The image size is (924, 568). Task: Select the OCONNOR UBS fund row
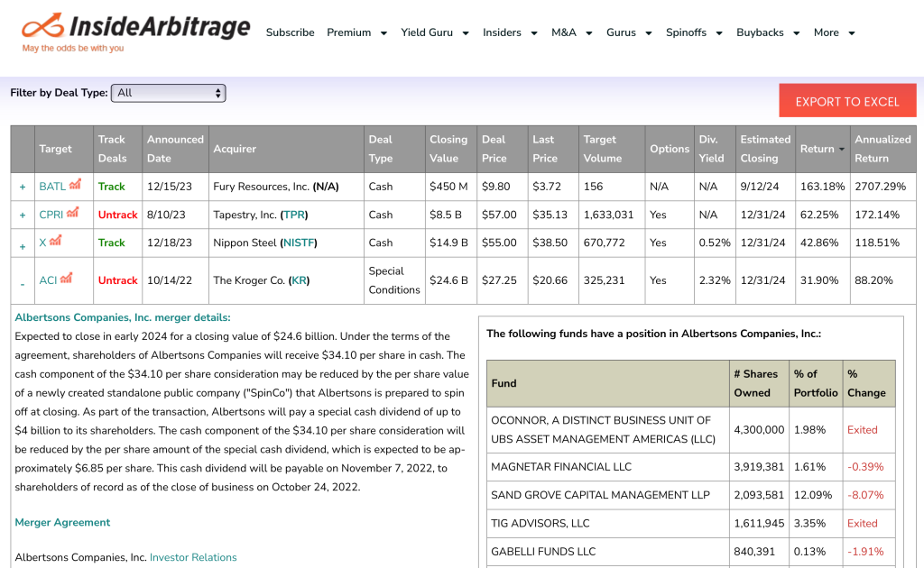tap(690, 430)
